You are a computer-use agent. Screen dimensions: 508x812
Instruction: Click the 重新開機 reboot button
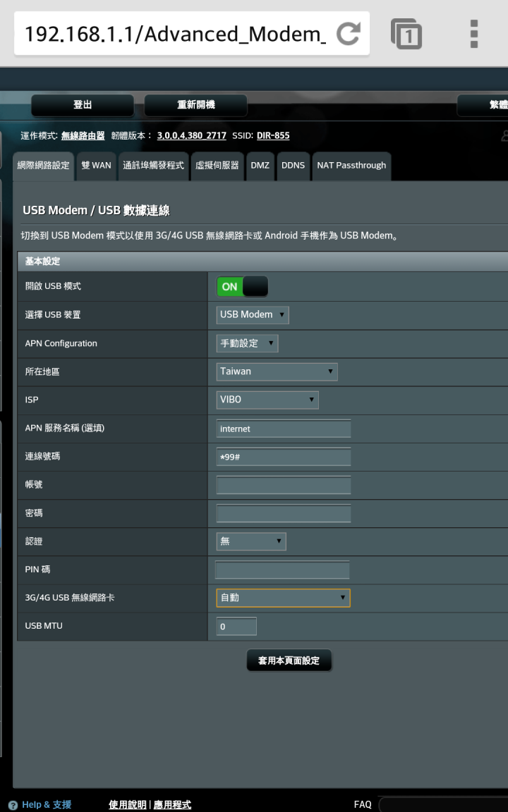click(195, 105)
